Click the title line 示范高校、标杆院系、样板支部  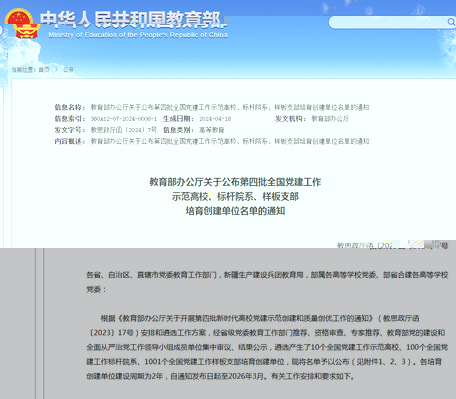click(235, 196)
